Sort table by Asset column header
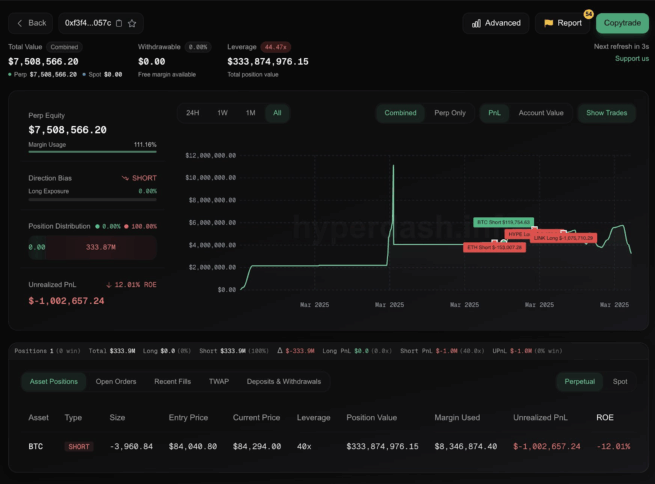The image size is (655, 484). [38, 418]
